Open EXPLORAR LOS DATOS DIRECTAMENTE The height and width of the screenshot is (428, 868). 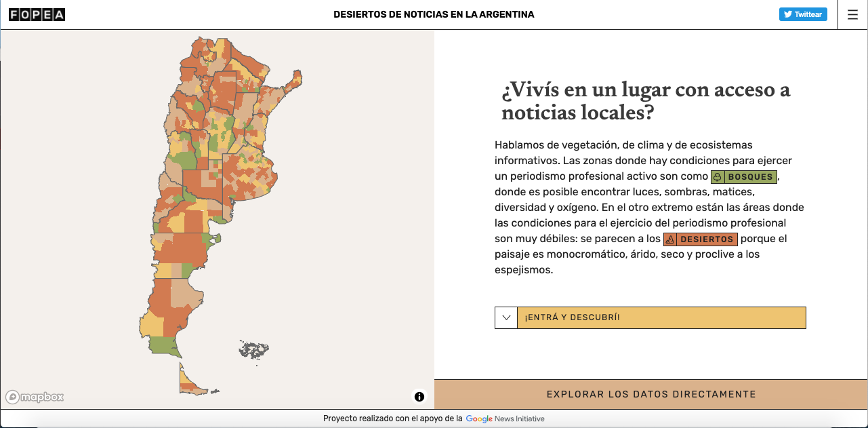pos(650,394)
